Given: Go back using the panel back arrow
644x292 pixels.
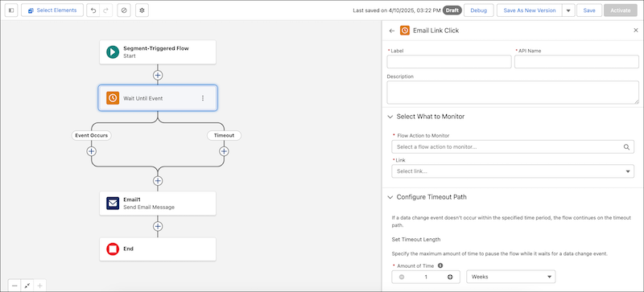Looking at the screenshot, I should pyautogui.click(x=392, y=31).
